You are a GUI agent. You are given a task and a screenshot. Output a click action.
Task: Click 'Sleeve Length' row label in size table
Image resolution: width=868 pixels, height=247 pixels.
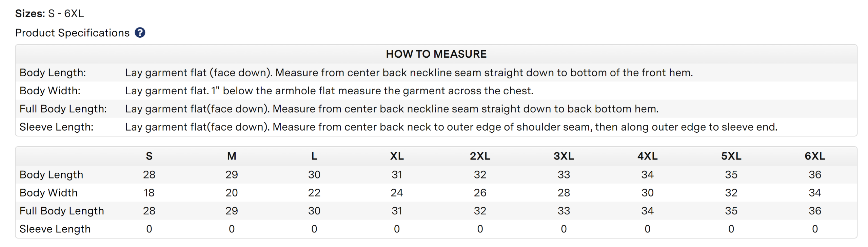coord(55,229)
